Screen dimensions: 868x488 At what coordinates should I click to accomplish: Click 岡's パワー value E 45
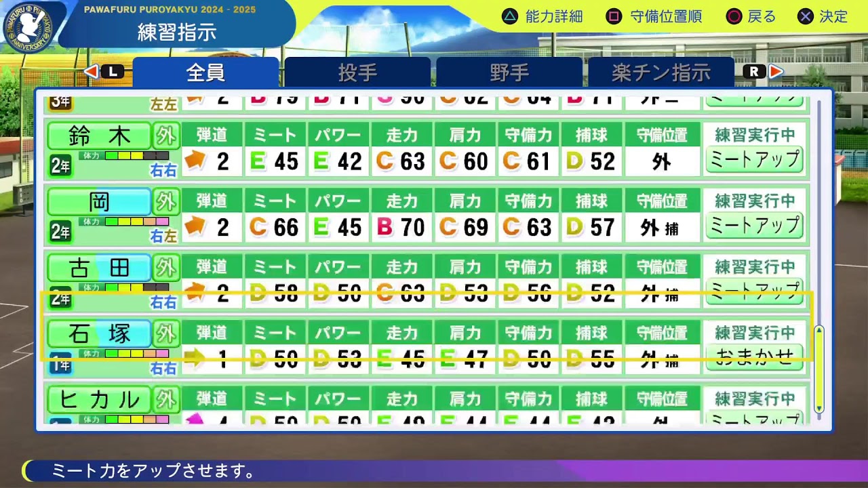338,227
